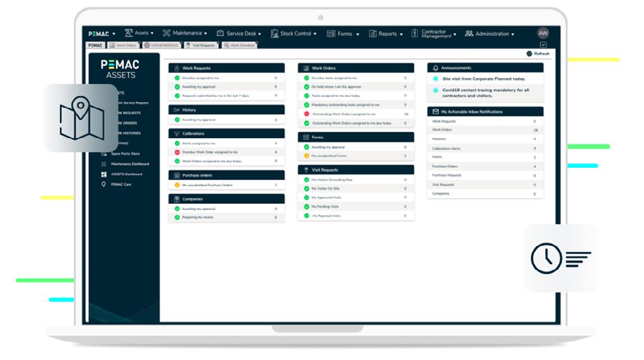Click the Forms panel header icon
This screenshot has height=360, width=644.
(x=306, y=137)
